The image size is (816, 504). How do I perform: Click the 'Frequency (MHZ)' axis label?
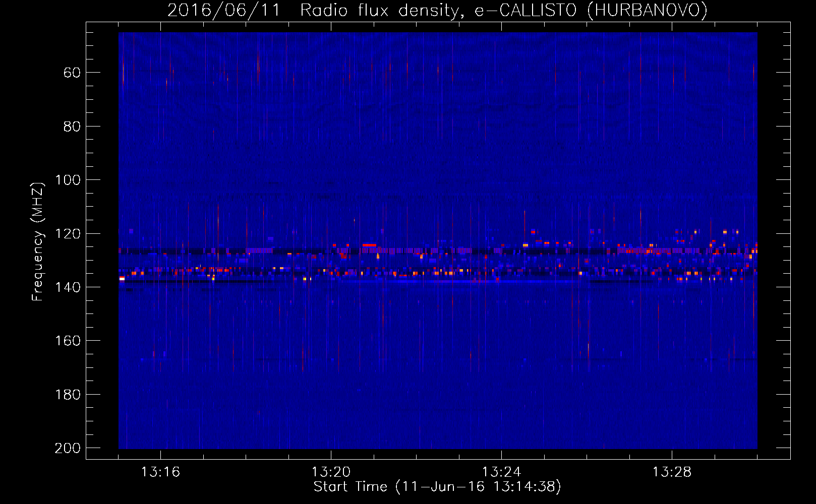pos(38,241)
